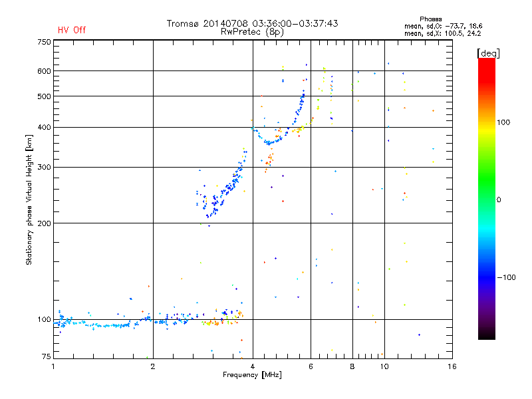Click the y-axis tick label "75"
Image resolution: width=532 pixels, height=399 pixels.
click(47, 356)
